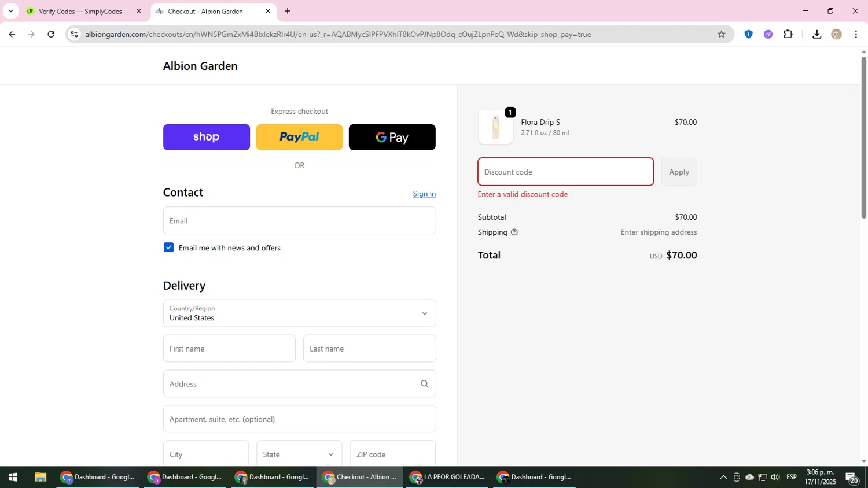Image resolution: width=868 pixels, height=488 pixels.
Task: Open the site information icon in address bar
Action: (x=74, y=34)
